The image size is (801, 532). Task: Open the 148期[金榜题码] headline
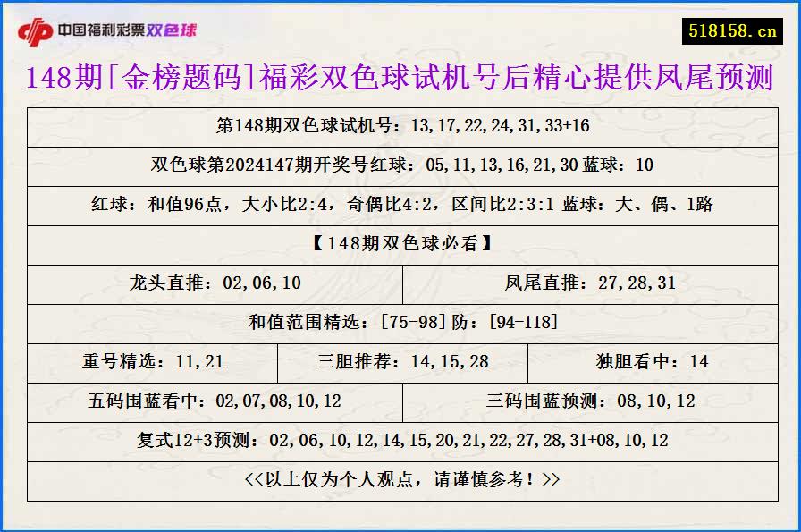point(400,78)
